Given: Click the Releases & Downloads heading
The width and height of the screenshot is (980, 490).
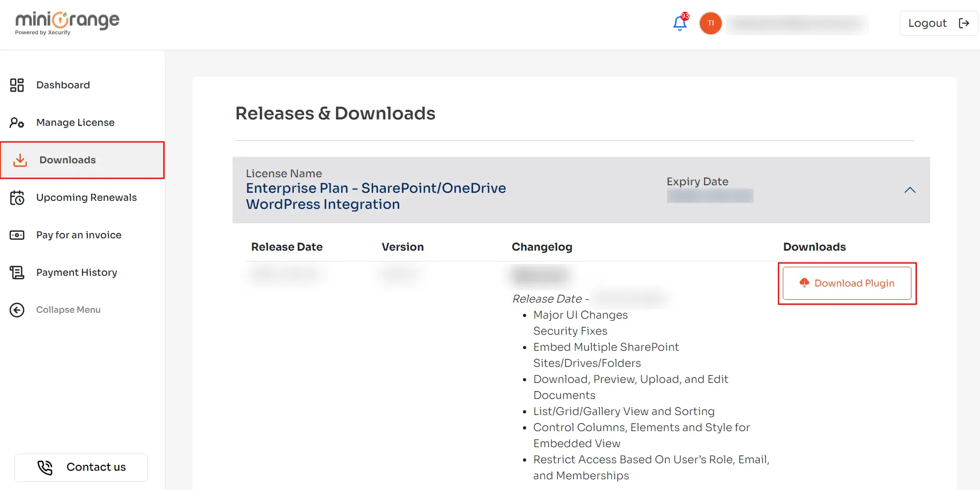Looking at the screenshot, I should coord(335,114).
